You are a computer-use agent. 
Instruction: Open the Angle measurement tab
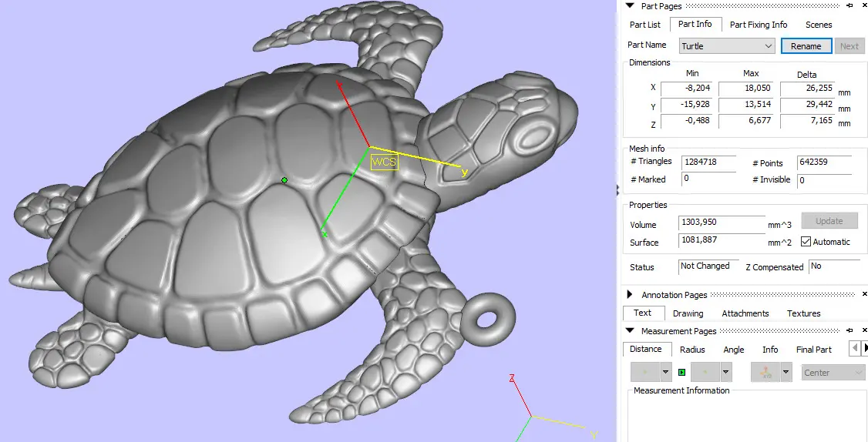pos(733,350)
